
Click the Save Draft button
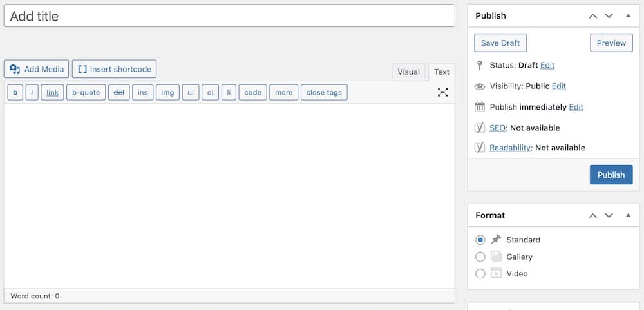pos(500,43)
